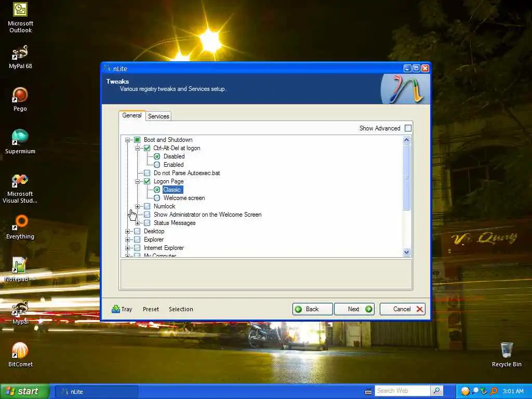Uncheck Ctrl-Alt-Del at logon
Screen dimensions: 532x399
click(x=147, y=148)
